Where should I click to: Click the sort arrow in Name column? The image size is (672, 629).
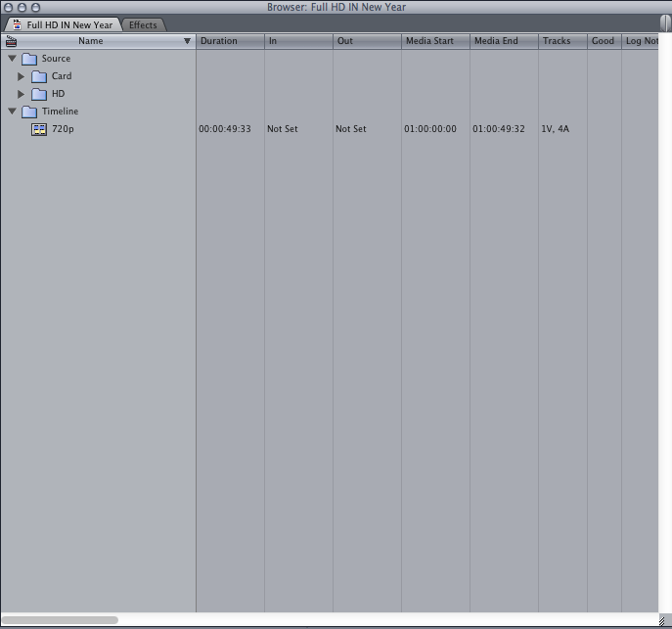[187, 41]
